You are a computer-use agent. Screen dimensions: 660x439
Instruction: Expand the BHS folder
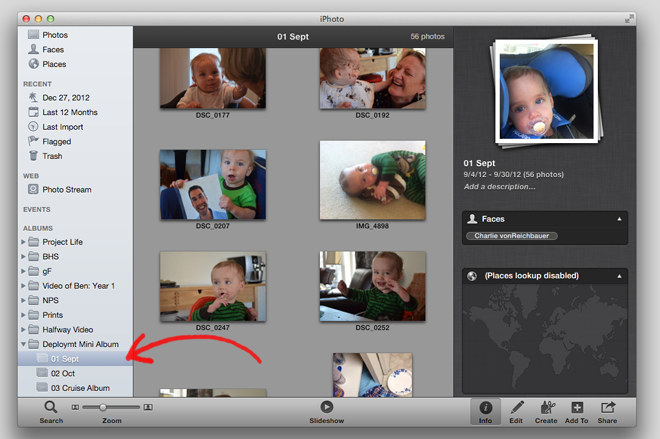(24, 257)
